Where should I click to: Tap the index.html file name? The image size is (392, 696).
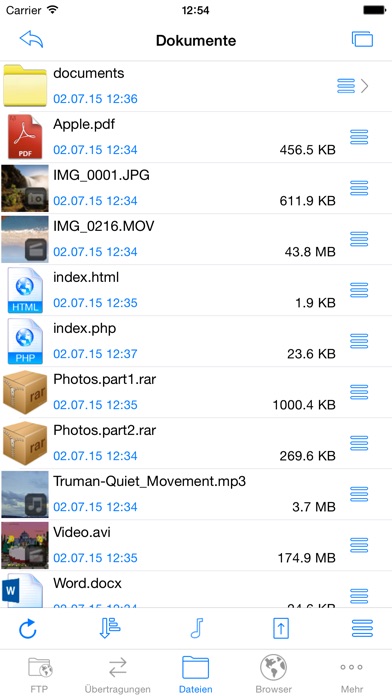point(86,277)
